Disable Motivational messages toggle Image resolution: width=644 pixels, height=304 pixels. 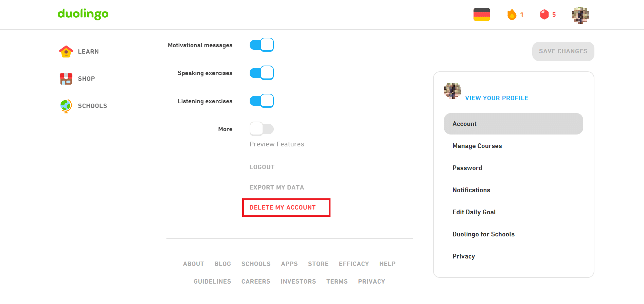point(262,45)
